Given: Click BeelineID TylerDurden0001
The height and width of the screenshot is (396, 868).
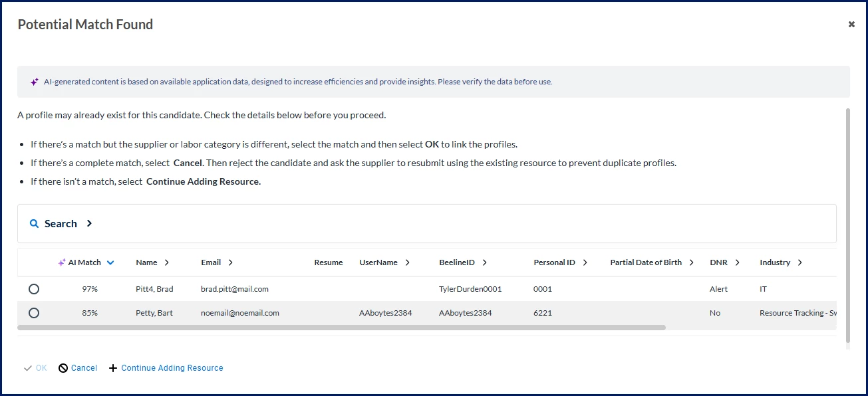Looking at the screenshot, I should click(x=470, y=289).
